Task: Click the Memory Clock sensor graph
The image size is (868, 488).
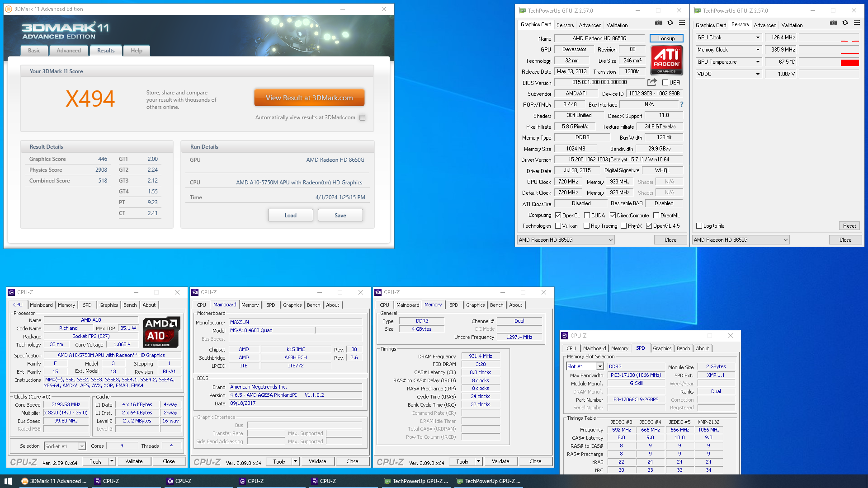Action: [x=829, y=50]
